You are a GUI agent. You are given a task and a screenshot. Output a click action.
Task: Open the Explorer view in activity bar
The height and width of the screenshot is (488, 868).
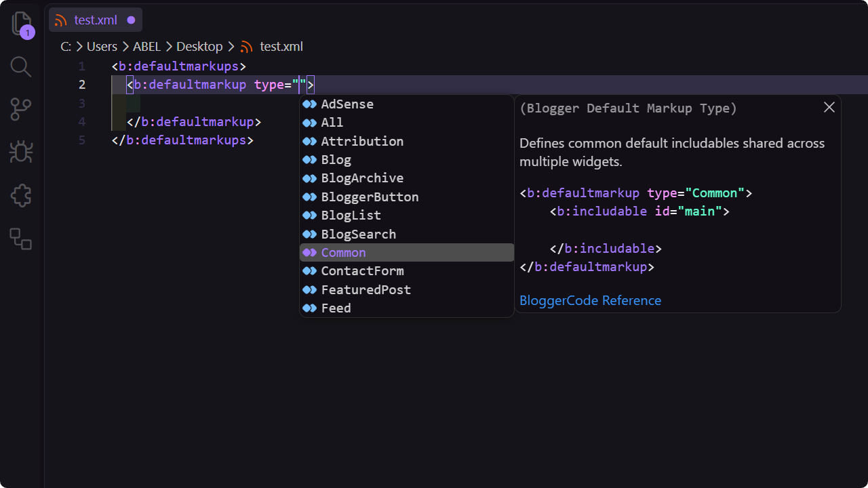tap(22, 24)
